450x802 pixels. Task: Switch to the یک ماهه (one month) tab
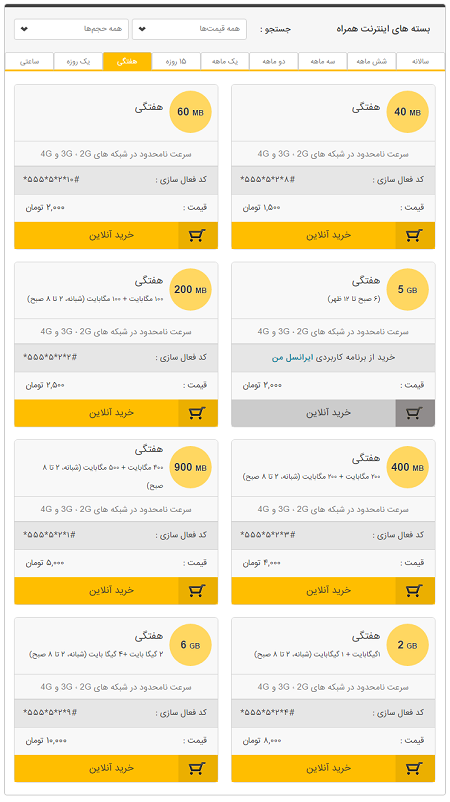tap(226, 61)
